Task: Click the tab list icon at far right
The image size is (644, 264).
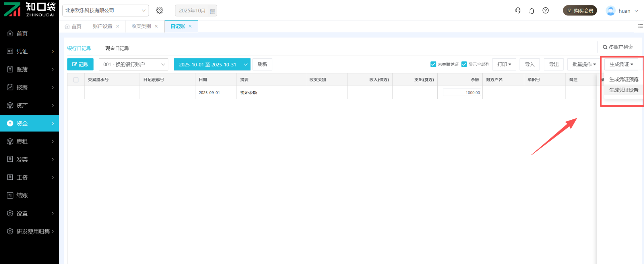Action: [640, 26]
